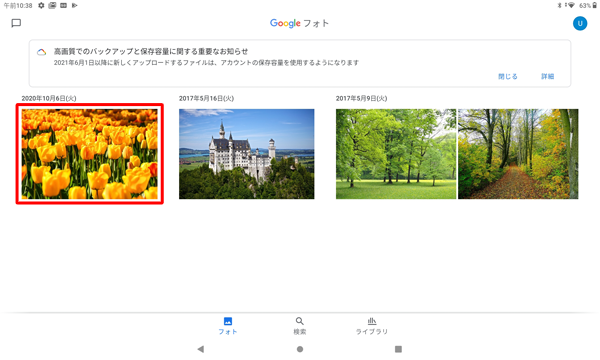Image resolution: width=600 pixels, height=360 pixels.
Task: Tap the picture notification icon in status bar
Action: point(52,5)
